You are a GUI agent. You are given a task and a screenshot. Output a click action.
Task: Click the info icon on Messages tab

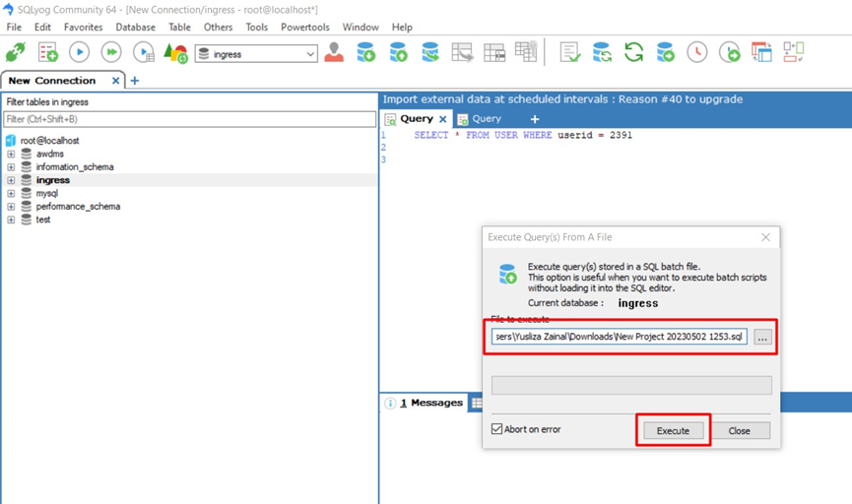(x=390, y=403)
